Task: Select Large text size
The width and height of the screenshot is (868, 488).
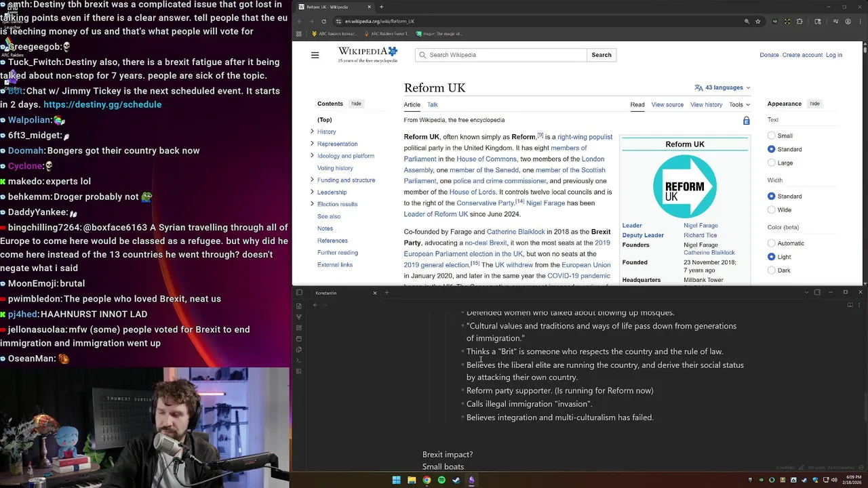Action: (771, 163)
